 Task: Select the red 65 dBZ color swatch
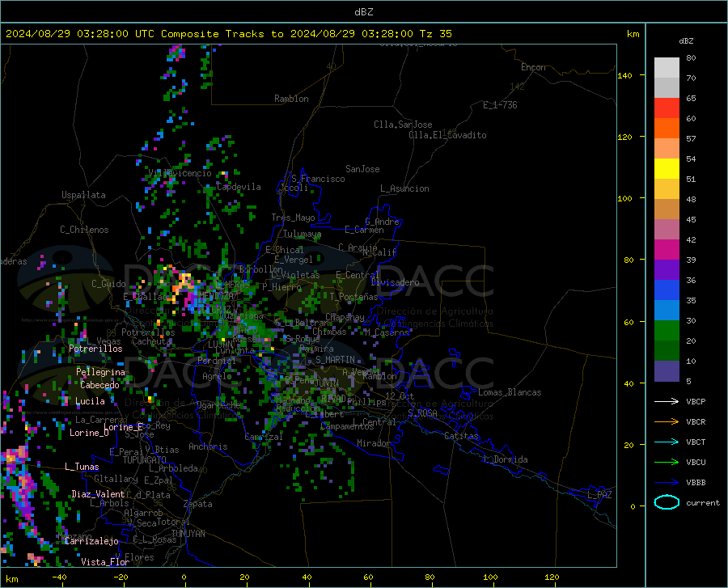(667, 108)
